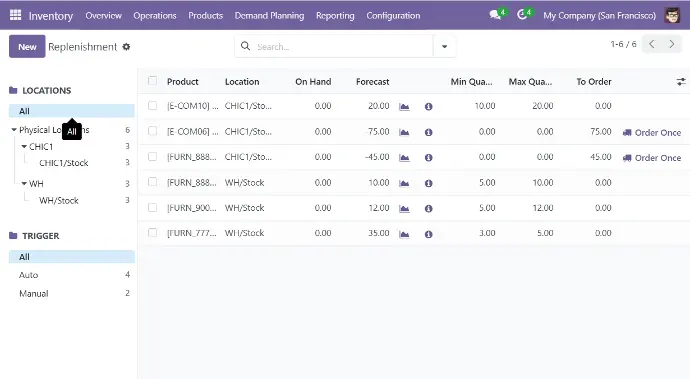Collapse the CHIC1 location tree node
Viewport: 690px width, 379px height.
(x=24, y=147)
